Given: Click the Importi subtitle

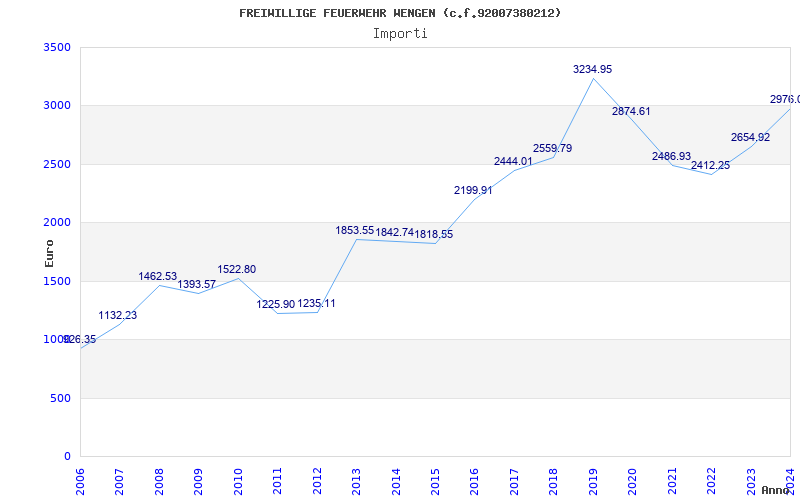Looking at the screenshot, I should [x=400, y=33].
